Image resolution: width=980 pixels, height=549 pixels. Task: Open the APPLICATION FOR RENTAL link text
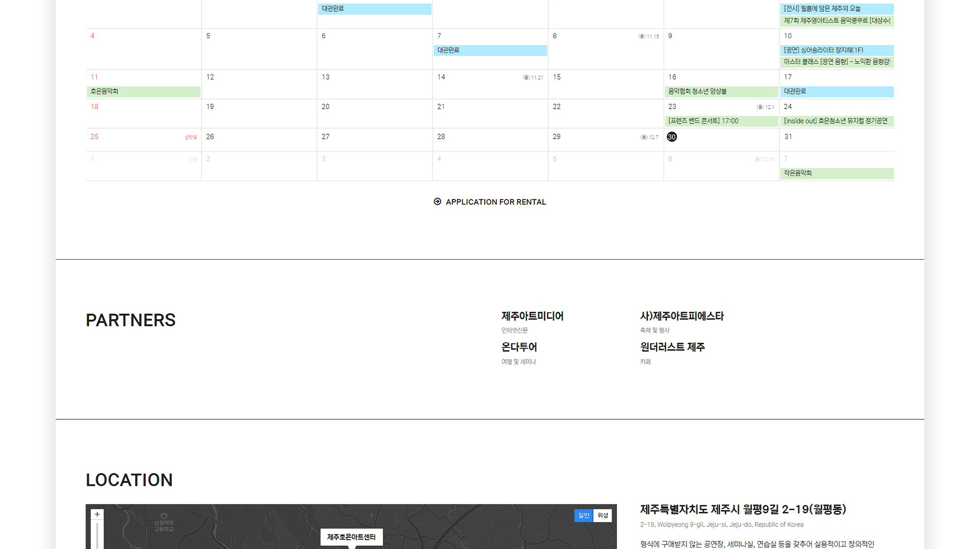pos(496,202)
